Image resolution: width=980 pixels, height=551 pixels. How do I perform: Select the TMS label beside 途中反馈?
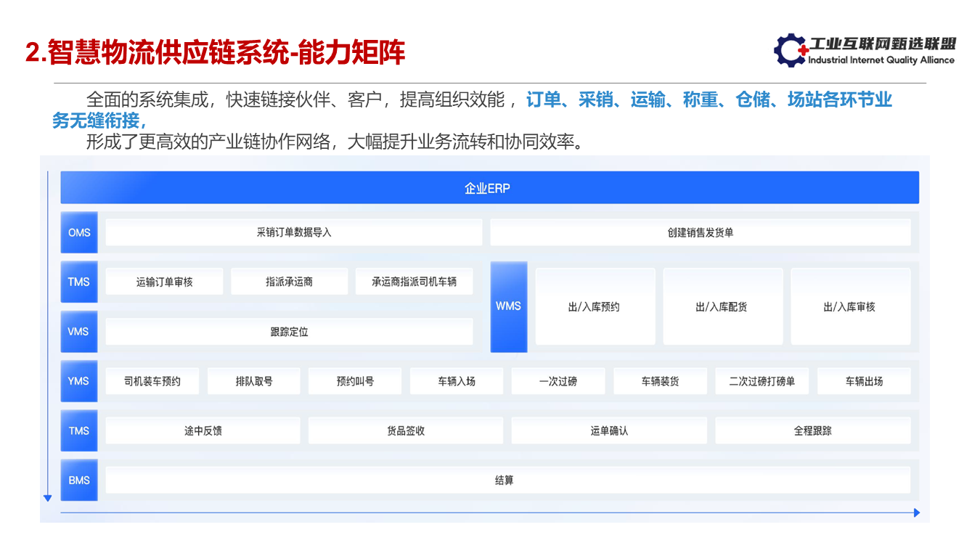click(x=79, y=430)
